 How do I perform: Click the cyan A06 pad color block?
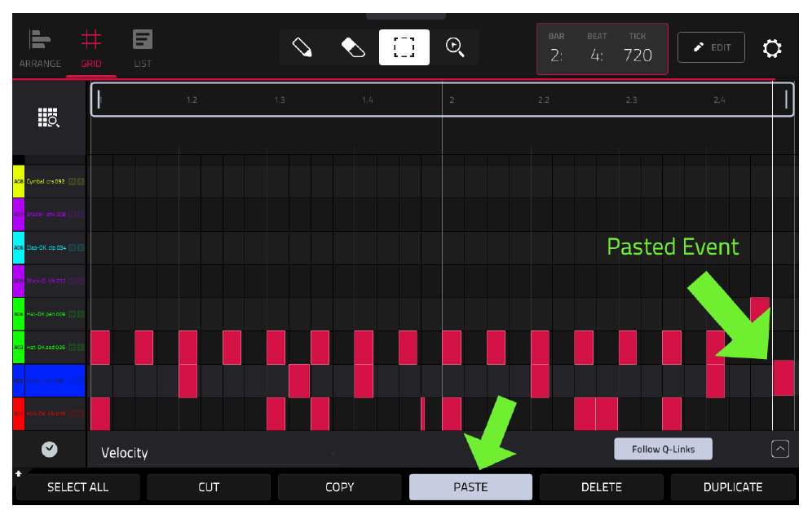pyautogui.click(x=19, y=248)
